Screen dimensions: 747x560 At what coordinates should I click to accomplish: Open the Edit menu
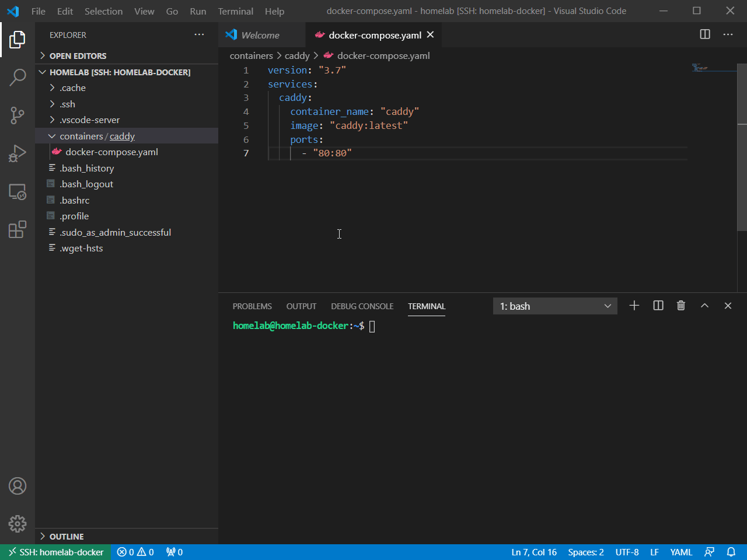65,11
